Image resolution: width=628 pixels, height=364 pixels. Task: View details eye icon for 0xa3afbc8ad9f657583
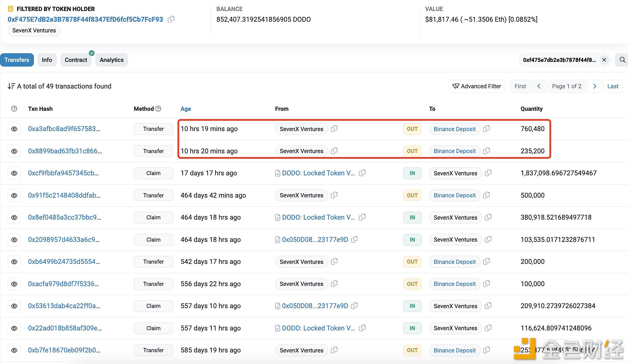click(14, 129)
